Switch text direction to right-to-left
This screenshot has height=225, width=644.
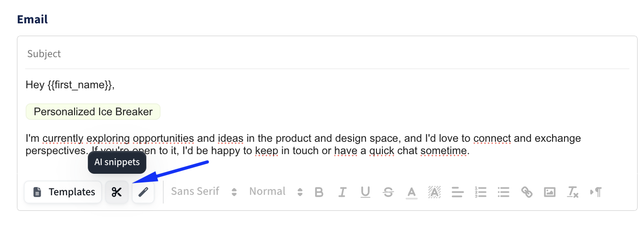coord(596,192)
